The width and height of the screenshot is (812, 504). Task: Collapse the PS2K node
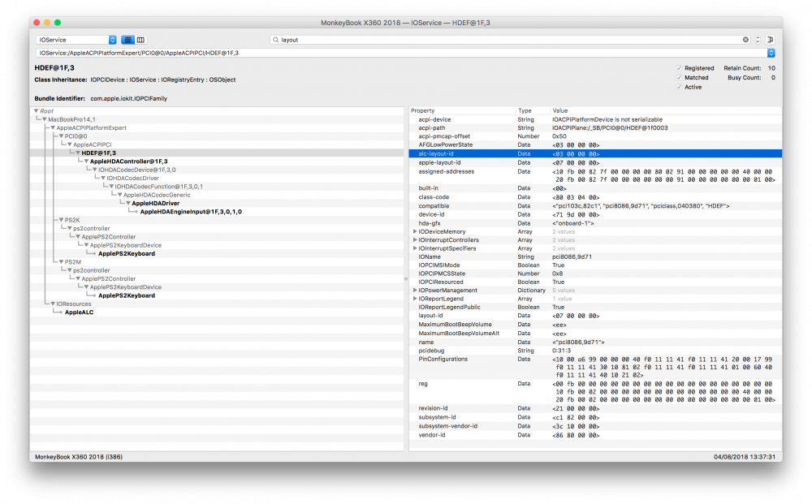tap(61, 220)
